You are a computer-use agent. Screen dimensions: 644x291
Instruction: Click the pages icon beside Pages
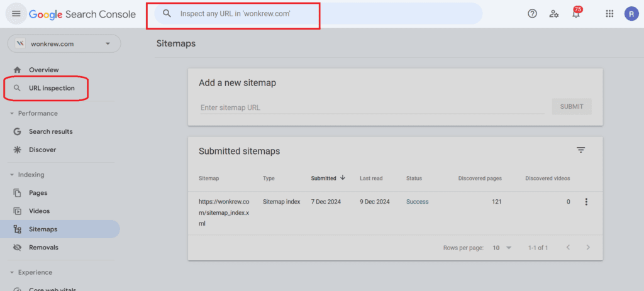[x=17, y=192]
